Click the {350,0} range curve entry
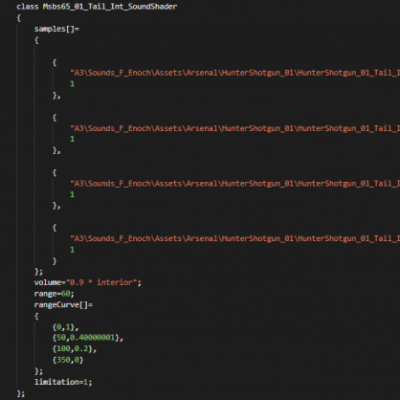This screenshot has width=400, height=400. 68,360
